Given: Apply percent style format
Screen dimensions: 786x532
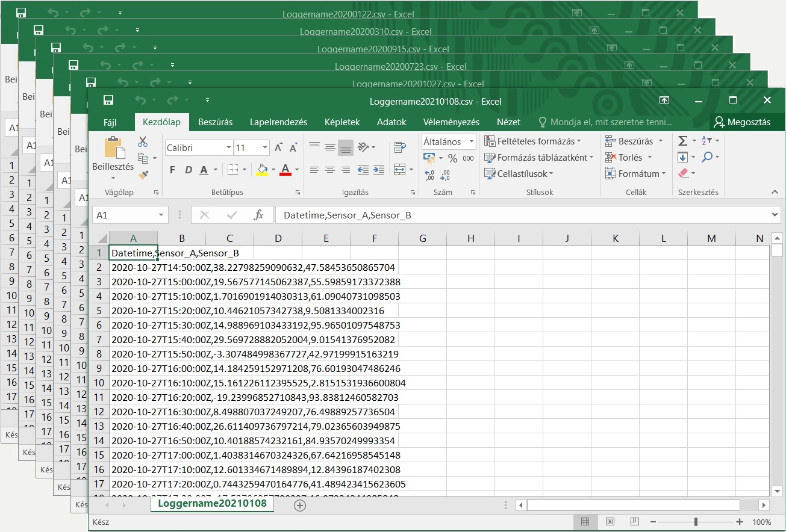Looking at the screenshot, I should pyautogui.click(x=452, y=158).
